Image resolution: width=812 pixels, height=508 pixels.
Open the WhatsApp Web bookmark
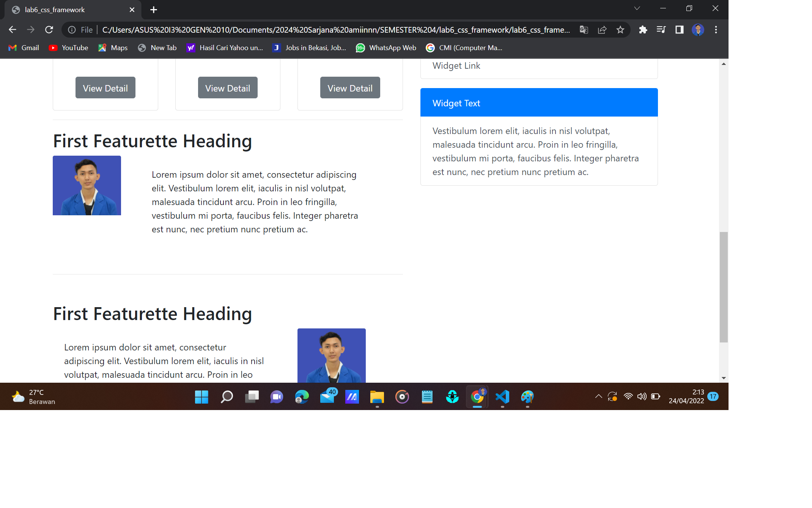(x=386, y=48)
